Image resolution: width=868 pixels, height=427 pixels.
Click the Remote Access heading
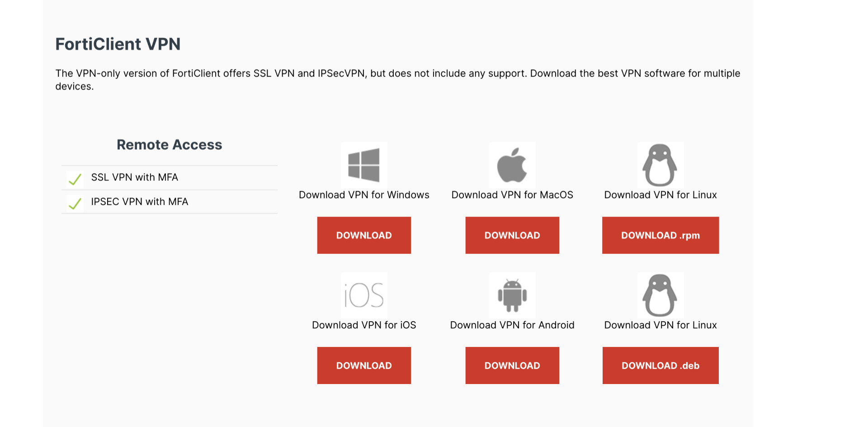click(170, 145)
